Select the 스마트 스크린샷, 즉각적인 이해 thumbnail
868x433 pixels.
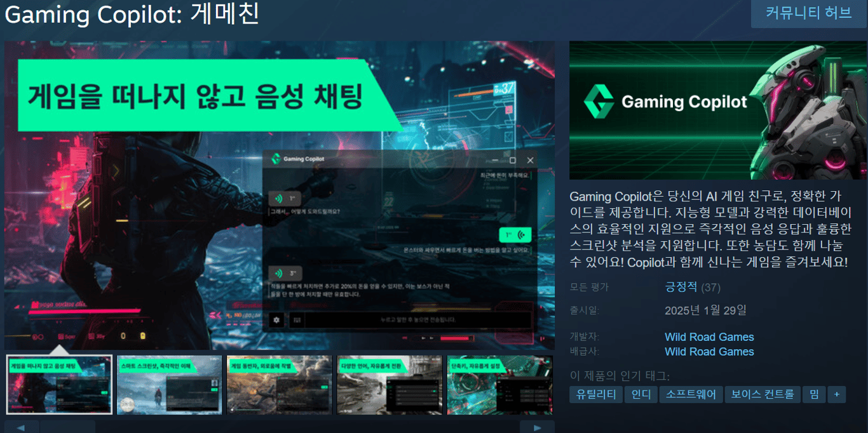click(169, 385)
